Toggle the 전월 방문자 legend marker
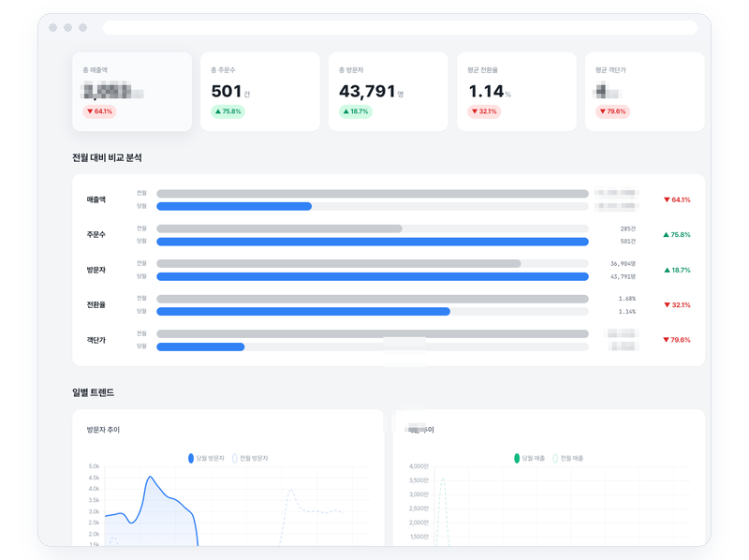 coord(235,458)
